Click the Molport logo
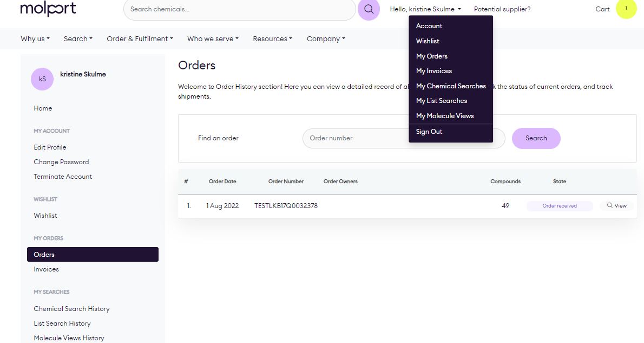Viewport: 644px width, 343px height. pyautogui.click(x=48, y=9)
